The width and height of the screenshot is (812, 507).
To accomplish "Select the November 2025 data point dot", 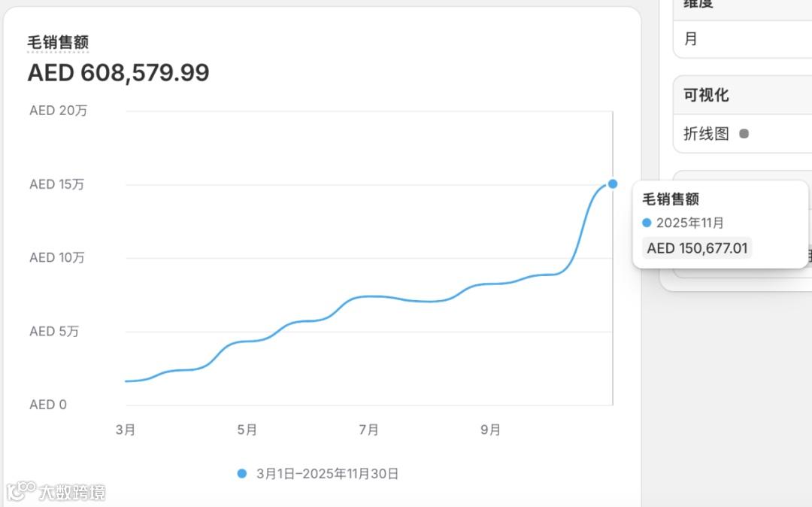I will tap(613, 184).
